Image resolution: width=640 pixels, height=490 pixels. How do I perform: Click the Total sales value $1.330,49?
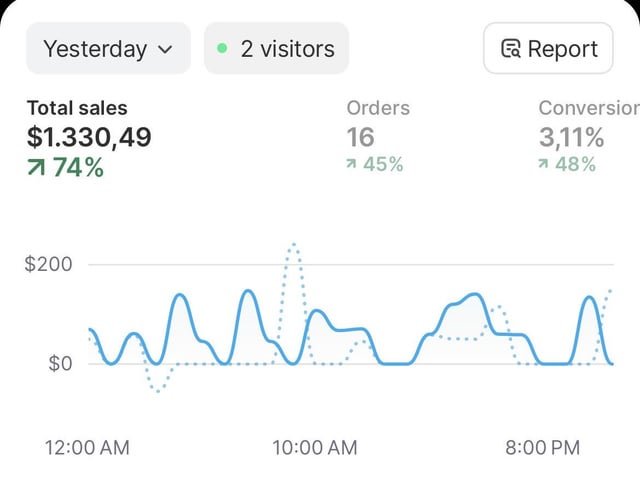pos(89,137)
